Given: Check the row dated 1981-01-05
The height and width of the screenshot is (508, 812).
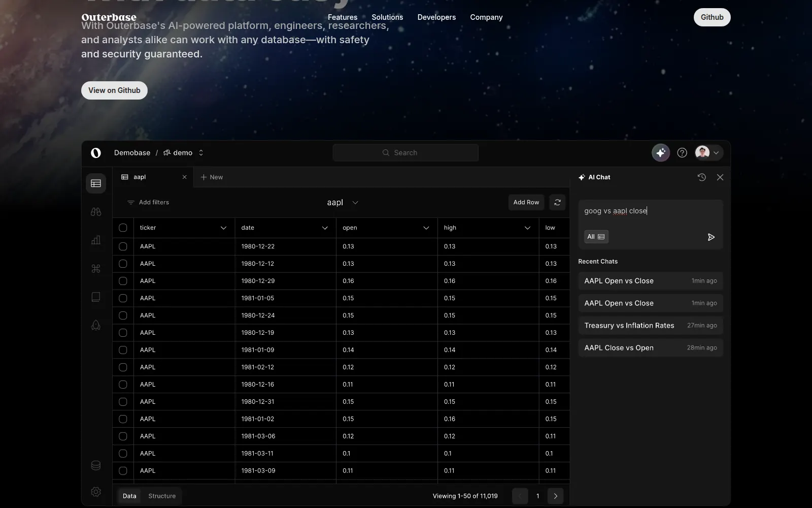Looking at the screenshot, I should tap(123, 298).
